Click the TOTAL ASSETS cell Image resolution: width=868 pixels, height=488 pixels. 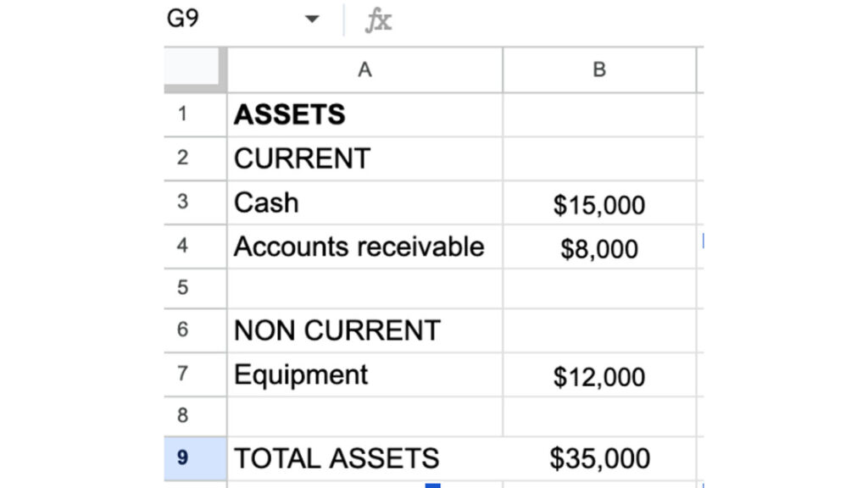364,458
